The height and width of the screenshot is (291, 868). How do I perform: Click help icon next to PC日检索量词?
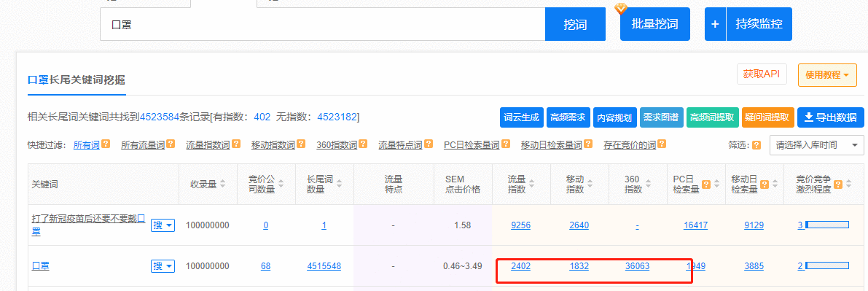(506, 144)
